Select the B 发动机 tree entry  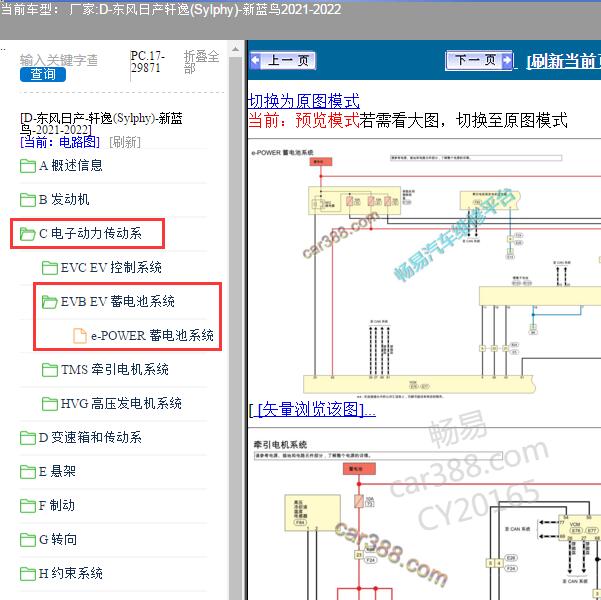(64, 199)
